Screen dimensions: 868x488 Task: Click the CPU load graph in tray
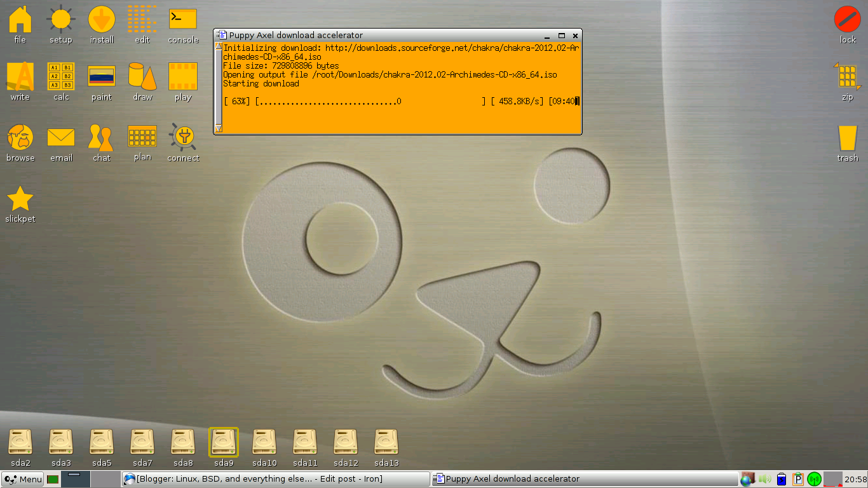pos(832,479)
